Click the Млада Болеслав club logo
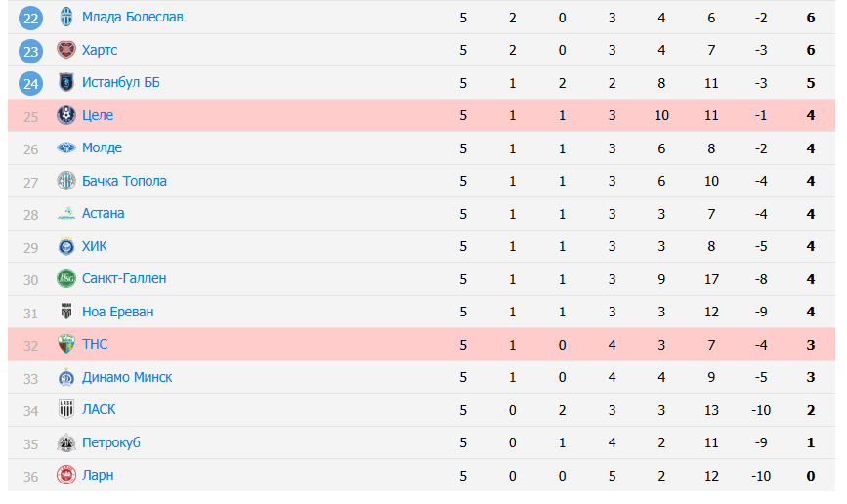 66,18
